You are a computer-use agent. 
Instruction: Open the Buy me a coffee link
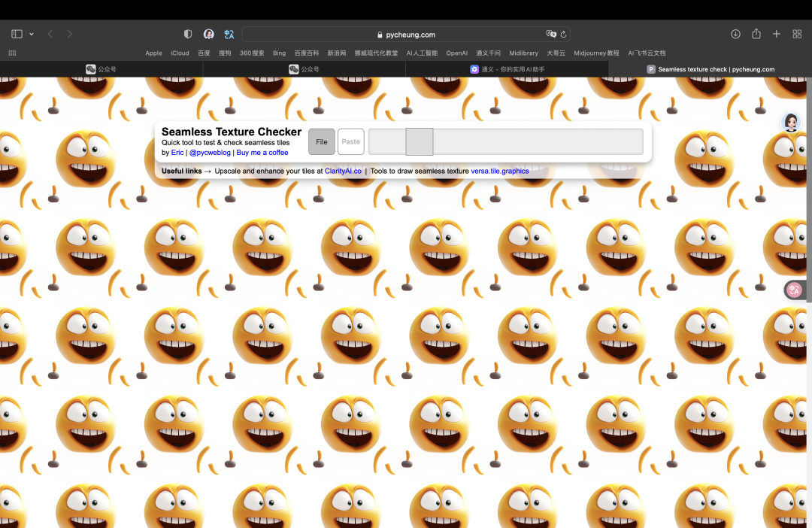click(262, 153)
